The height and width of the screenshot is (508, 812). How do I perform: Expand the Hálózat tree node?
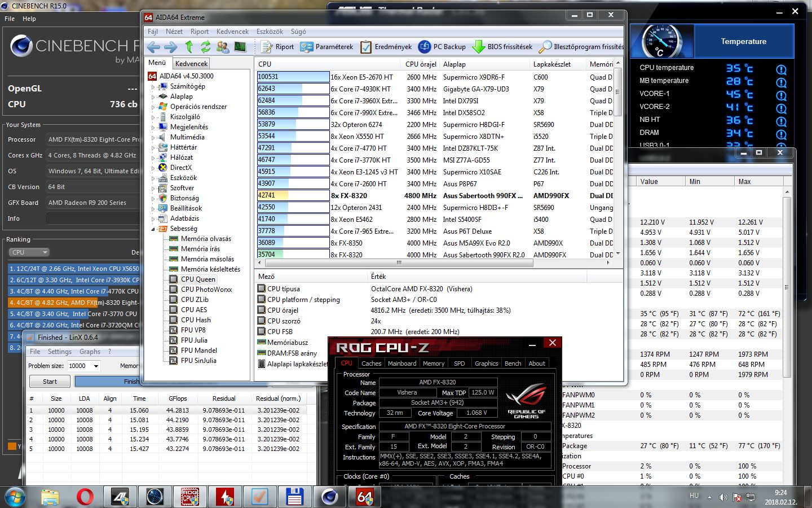pos(152,158)
